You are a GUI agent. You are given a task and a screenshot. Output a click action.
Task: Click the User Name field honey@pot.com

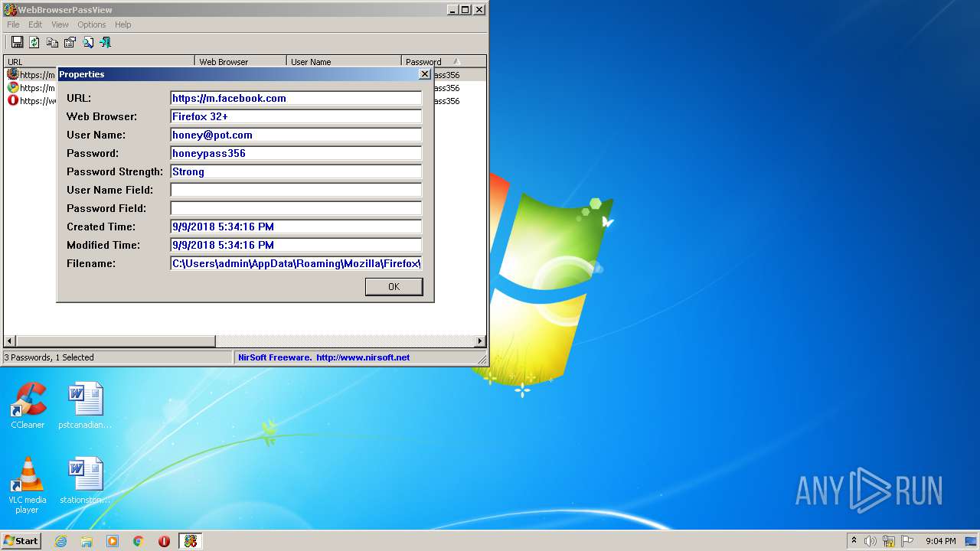pos(296,135)
